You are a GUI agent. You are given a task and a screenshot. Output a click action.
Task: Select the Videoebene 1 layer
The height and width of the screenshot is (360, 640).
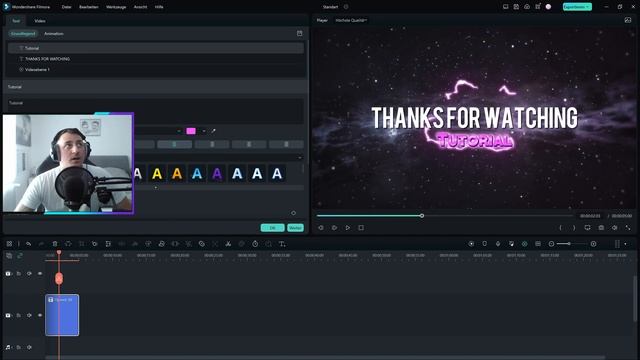(x=156, y=69)
